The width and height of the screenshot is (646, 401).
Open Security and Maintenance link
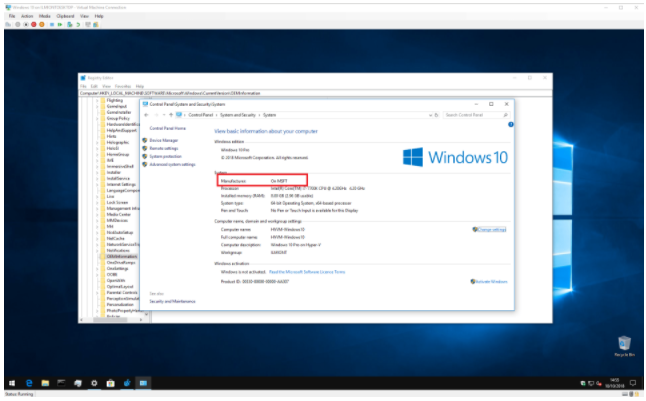pos(172,301)
